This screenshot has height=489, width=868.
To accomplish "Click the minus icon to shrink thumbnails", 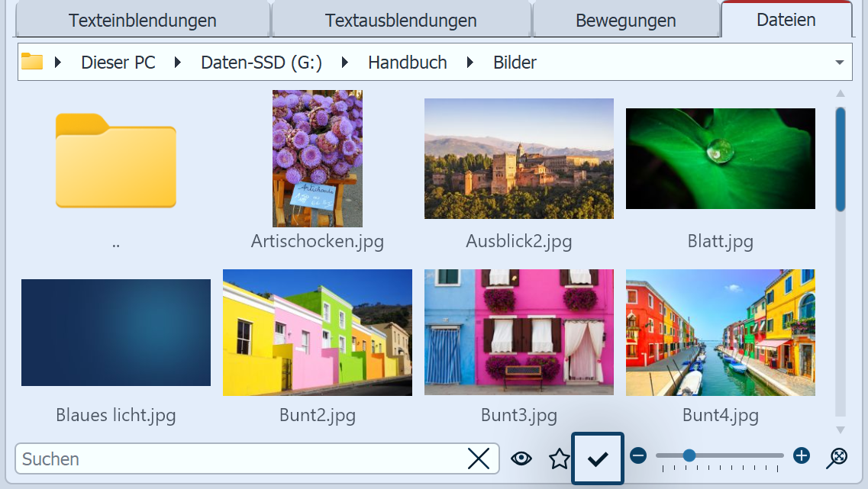I will point(638,455).
